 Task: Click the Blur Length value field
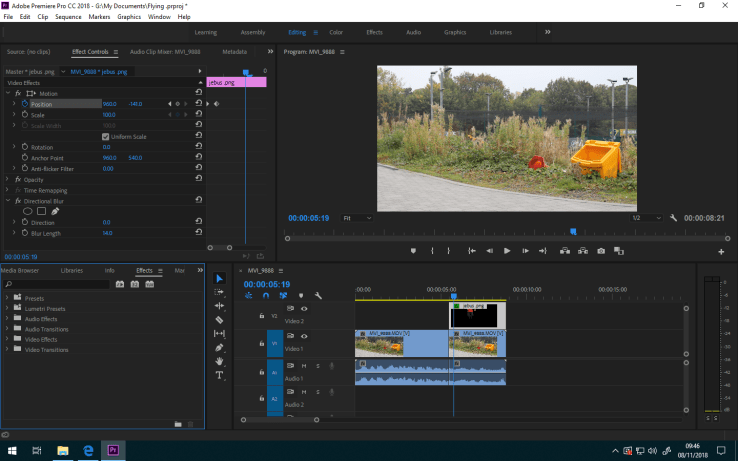107,233
